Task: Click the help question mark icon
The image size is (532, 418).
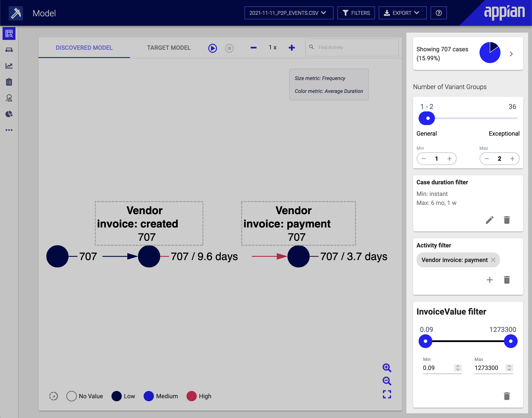Action: coord(439,13)
